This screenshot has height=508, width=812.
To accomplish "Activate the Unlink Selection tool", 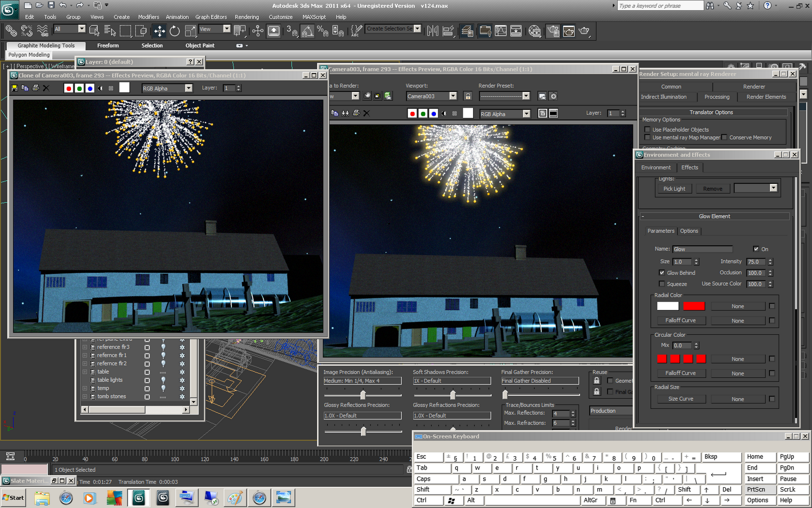I will pyautogui.click(x=27, y=31).
